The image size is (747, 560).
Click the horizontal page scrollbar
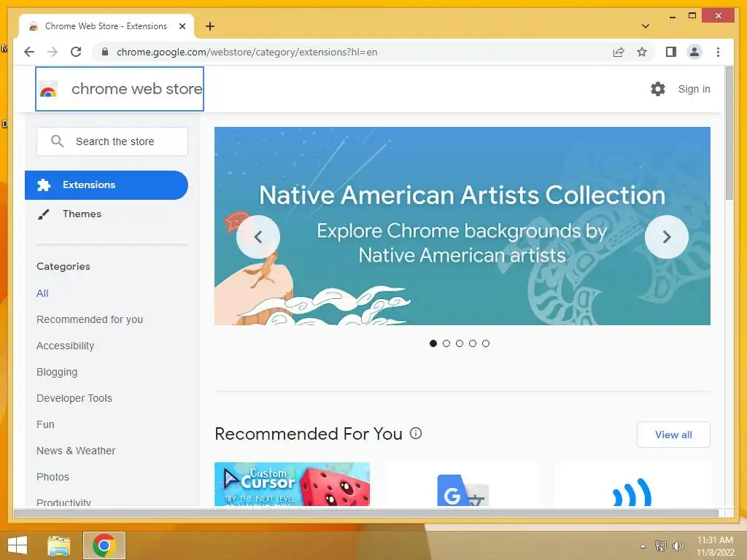point(366,513)
